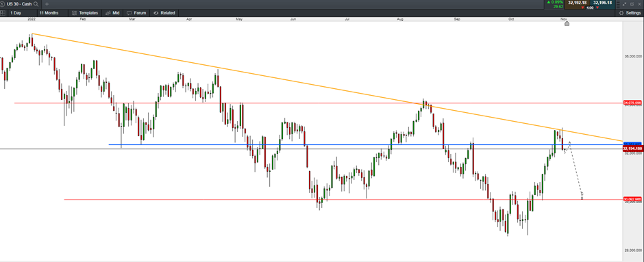Screen dimensions: 644x262
Task: Click the 34,075.556 price label
Action: [632, 103]
